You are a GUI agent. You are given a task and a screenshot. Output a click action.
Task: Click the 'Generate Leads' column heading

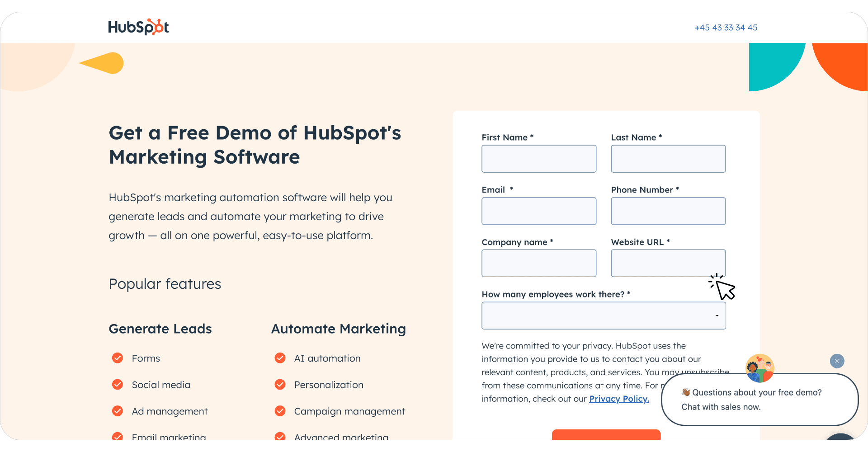click(x=160, y=329)
